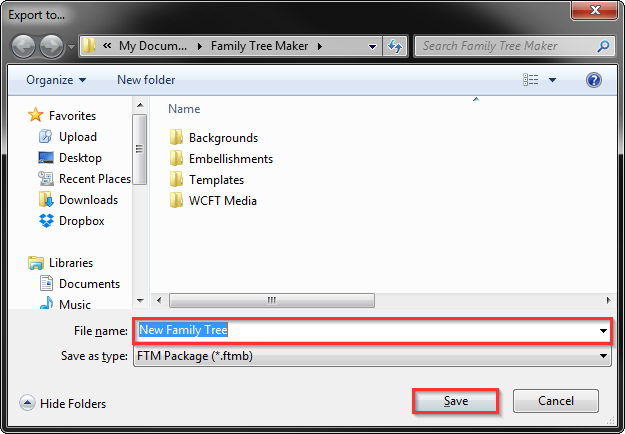This screenshot has width=625, height=434.
Task: Click the Upload item icon
Action: point(45,136)
